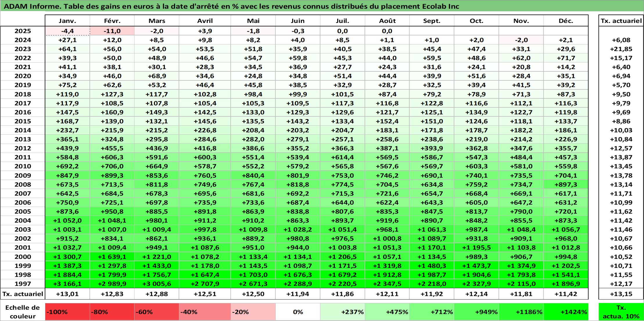Viewport: 644px width, 321px height.
Task: Select the +1 639,1 cell in February 2000
Action: point(112,257)
